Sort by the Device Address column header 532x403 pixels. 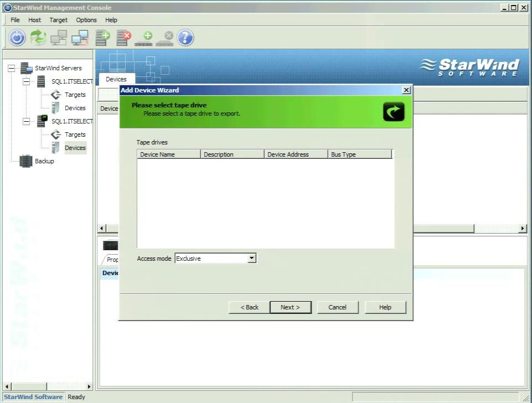pos(296,154)
